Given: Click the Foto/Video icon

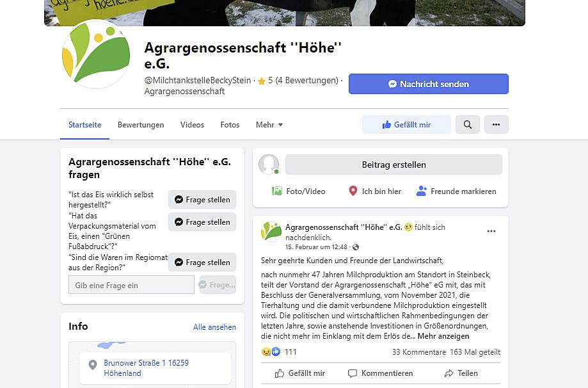Looking at the screenshot, I should click(x=277, y=191).
